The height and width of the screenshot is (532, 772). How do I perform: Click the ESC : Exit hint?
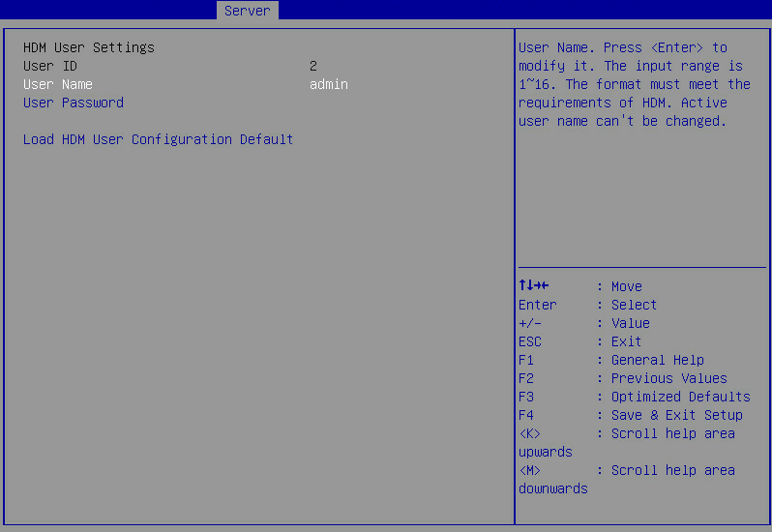click(x=580, y=341)
